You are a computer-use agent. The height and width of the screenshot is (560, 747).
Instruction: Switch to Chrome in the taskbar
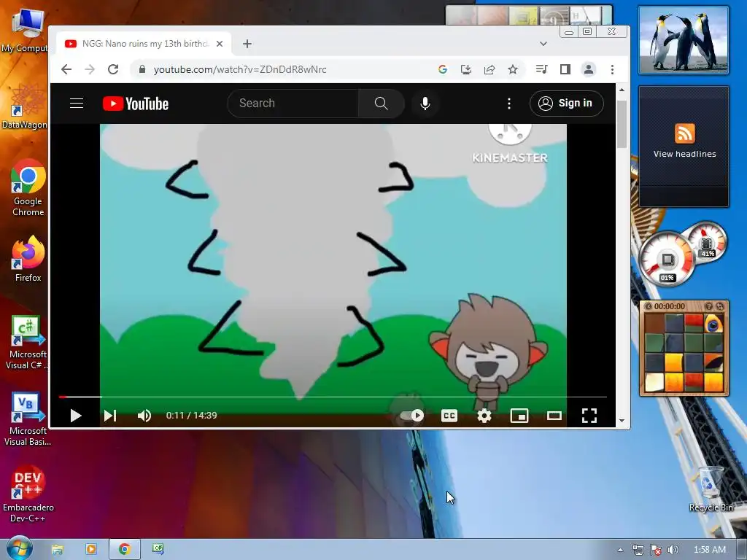tap(124, 550)
